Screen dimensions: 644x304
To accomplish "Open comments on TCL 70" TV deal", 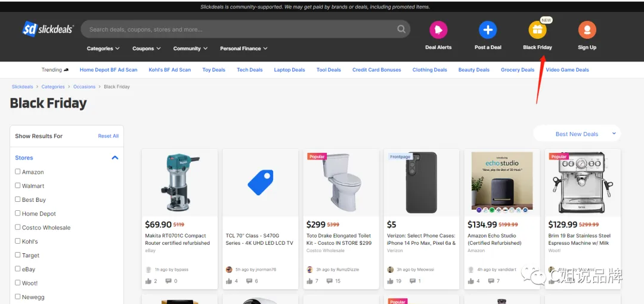I will pos(249,281).
